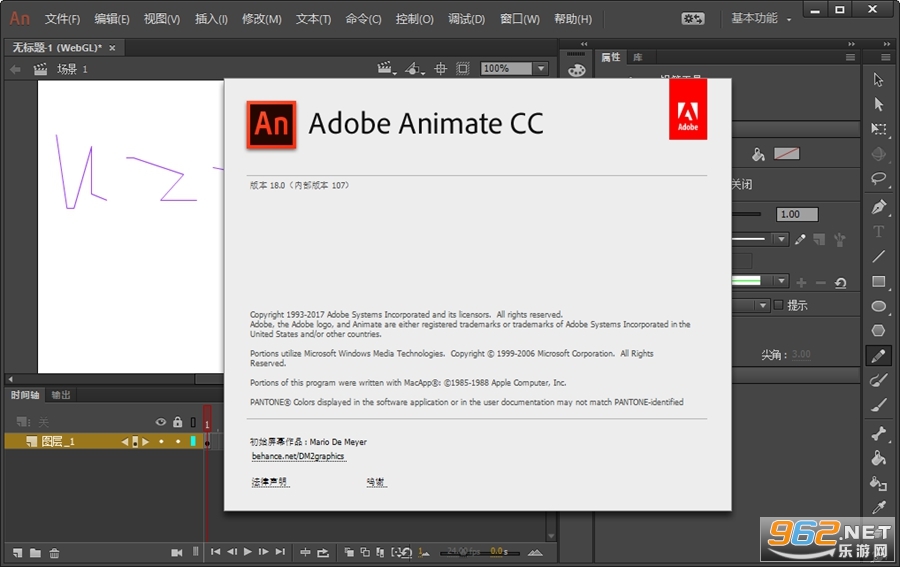Open the 修改(M) menu
Image resolution: width=900 pixels, height=567 pixels.
[x=262, y=19]
